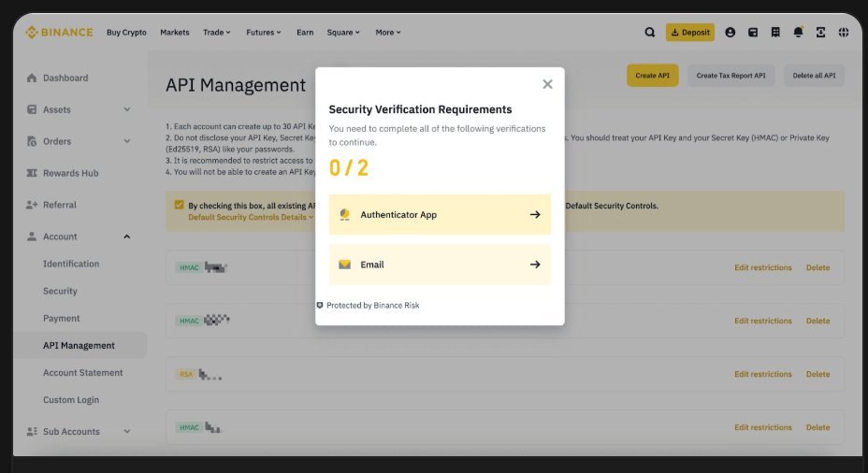Viewport: 868px width, 473px height.
Task: Open Rewards Hub in the sidebar
Action: (71, 173)
